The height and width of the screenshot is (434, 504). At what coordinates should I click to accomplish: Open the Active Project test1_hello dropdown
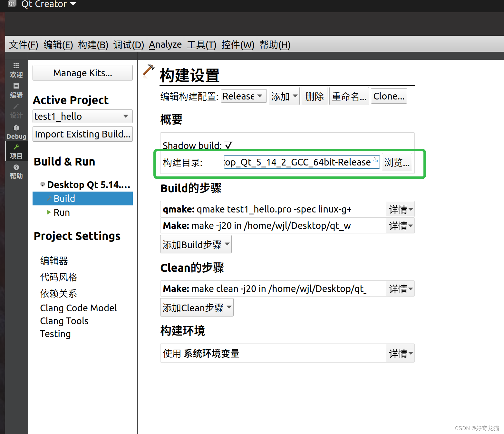point(82,116)
